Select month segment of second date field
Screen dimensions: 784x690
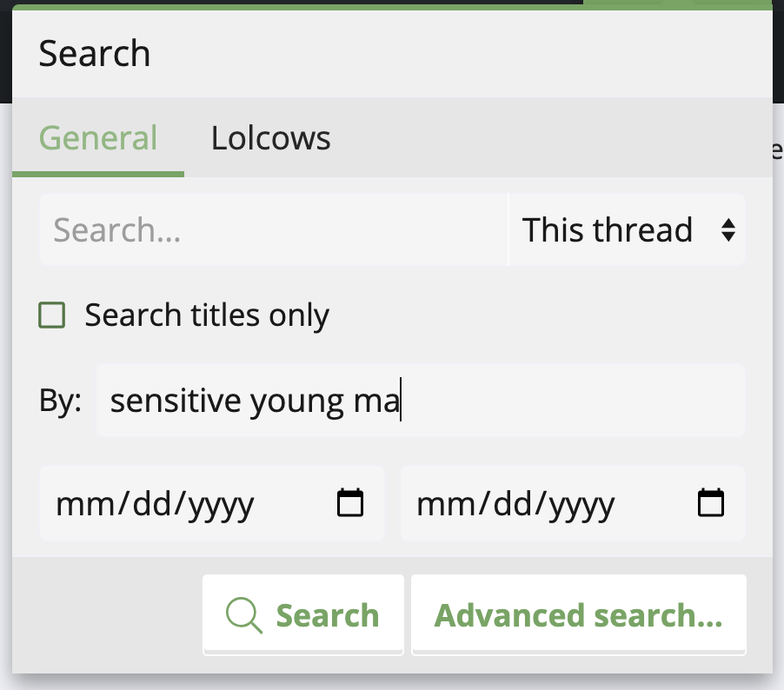[447, 504]
